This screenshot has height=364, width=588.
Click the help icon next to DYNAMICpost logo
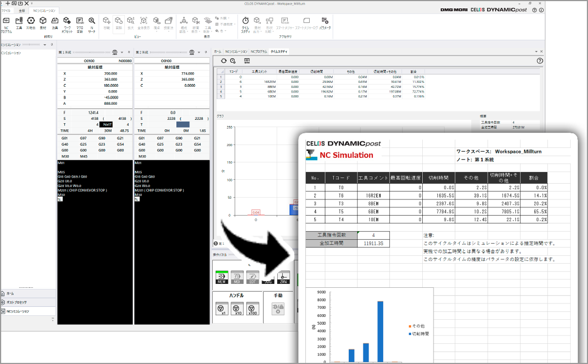[534, 10]
